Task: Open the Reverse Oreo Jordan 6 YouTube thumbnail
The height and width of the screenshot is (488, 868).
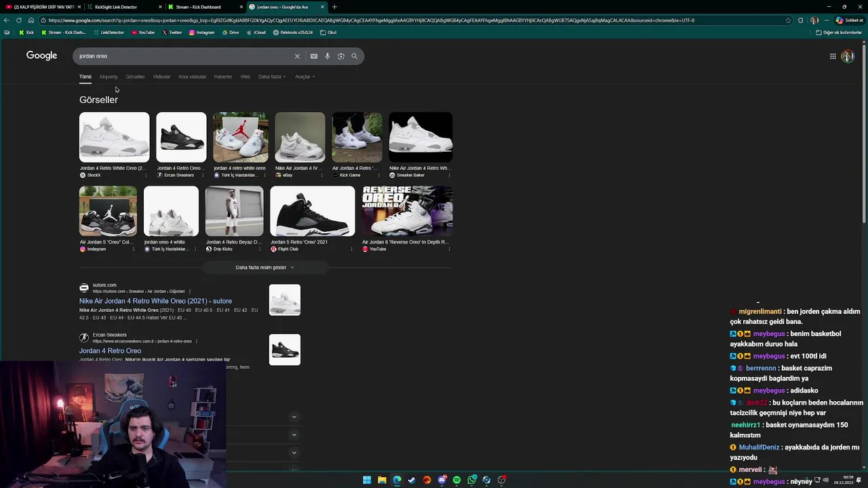Action: coord(407,211)
